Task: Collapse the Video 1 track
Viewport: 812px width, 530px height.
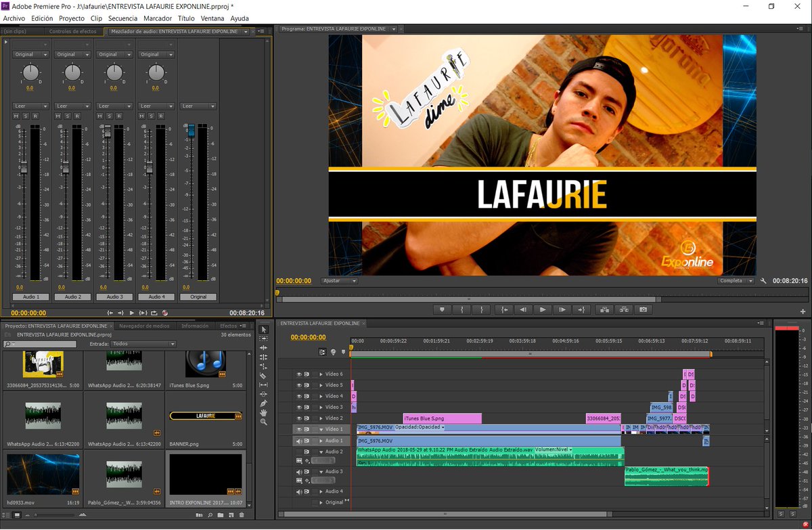Action: [x=321, y=429]
